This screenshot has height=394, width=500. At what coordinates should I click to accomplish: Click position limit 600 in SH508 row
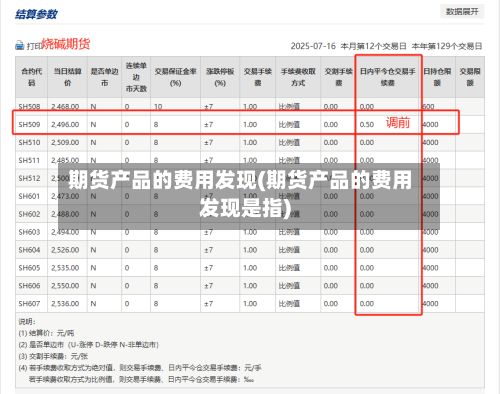pyautogui.click(x=428, y=107)
